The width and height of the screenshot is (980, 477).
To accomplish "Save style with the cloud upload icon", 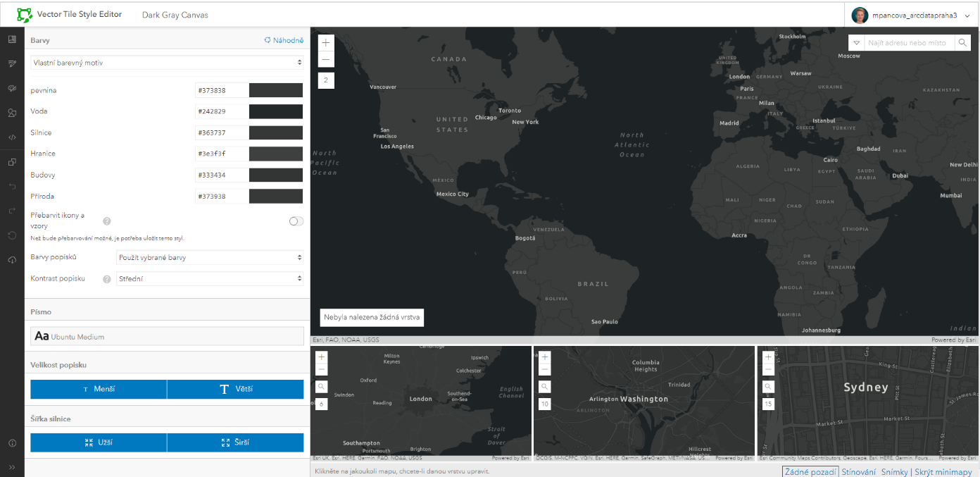I will coord(12,260).
